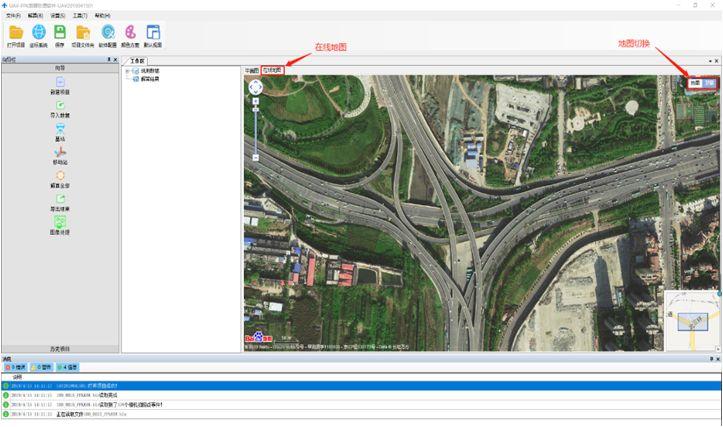Expand the first node in workspace tree

[x=127, y=71]
